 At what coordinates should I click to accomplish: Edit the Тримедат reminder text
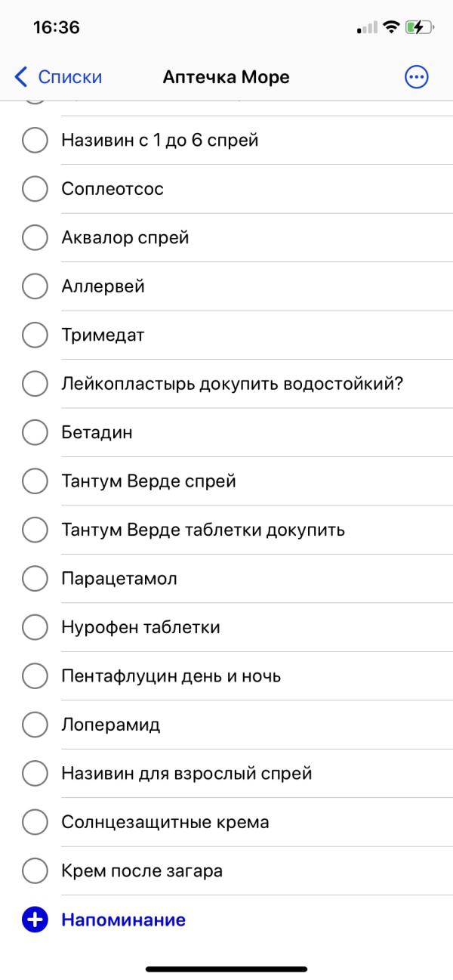[103, 335]
